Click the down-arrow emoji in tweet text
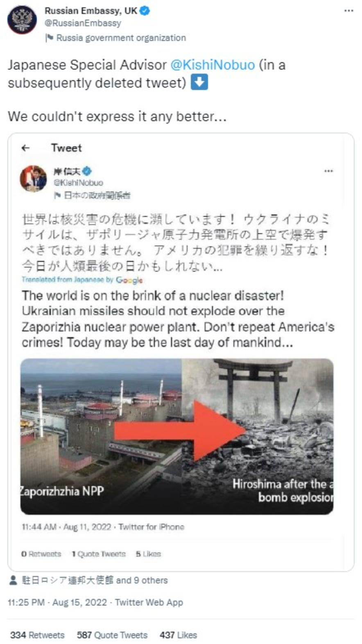The image size is (362, 644). [x=199, y=82]
